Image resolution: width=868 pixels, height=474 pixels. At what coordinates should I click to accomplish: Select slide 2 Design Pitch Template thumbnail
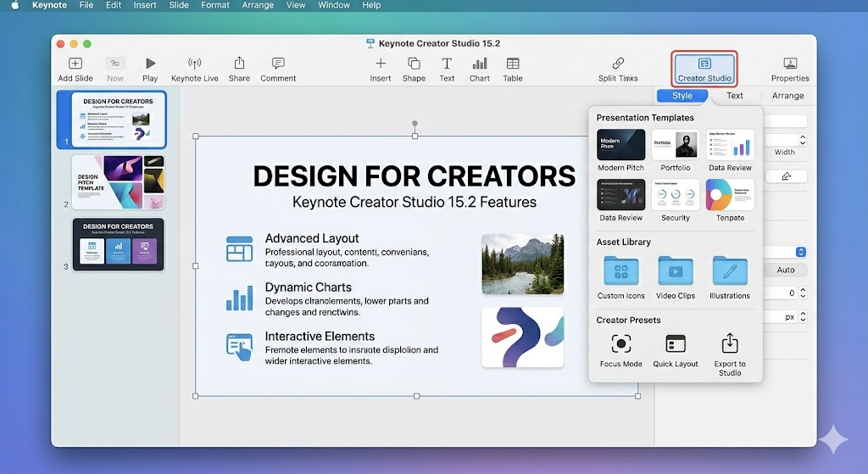pos(118,182)
